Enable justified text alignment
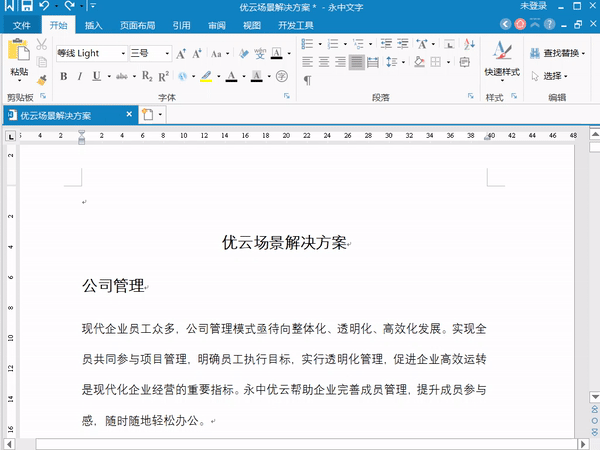The width and height of the screenshot is (600, 450). point(356,62)
